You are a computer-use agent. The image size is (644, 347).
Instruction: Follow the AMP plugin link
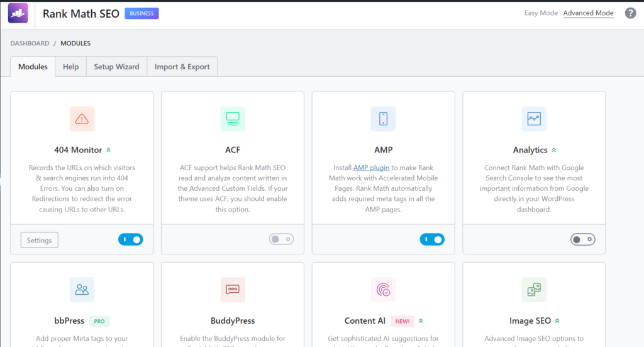(x=371, y=168)
